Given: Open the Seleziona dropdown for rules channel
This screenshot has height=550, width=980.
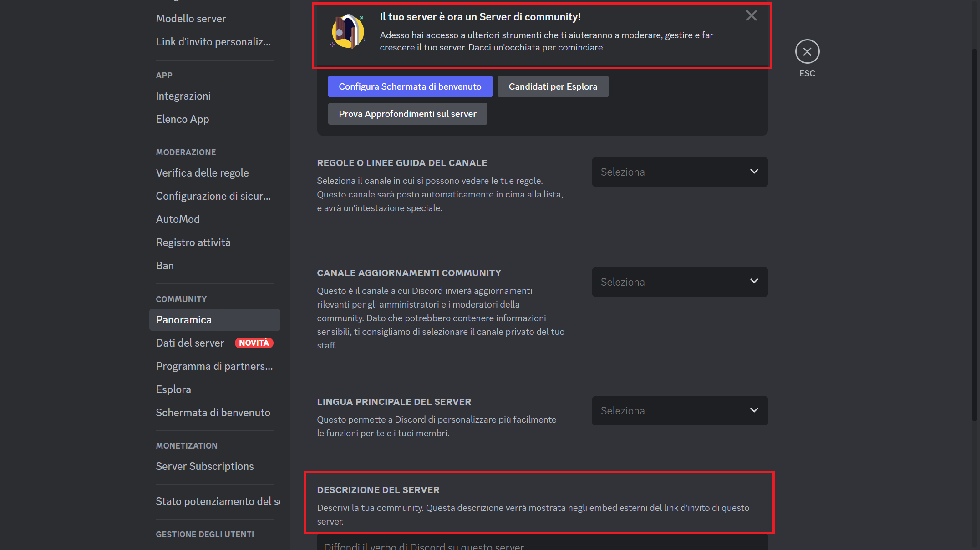Looking at the screenshot, I should 679,172.
